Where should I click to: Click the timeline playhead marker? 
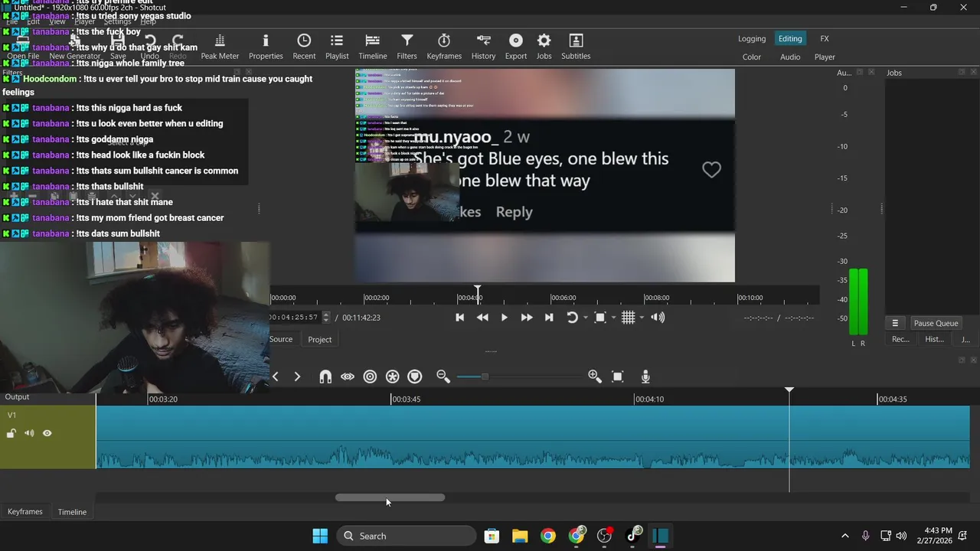(789, 391)
